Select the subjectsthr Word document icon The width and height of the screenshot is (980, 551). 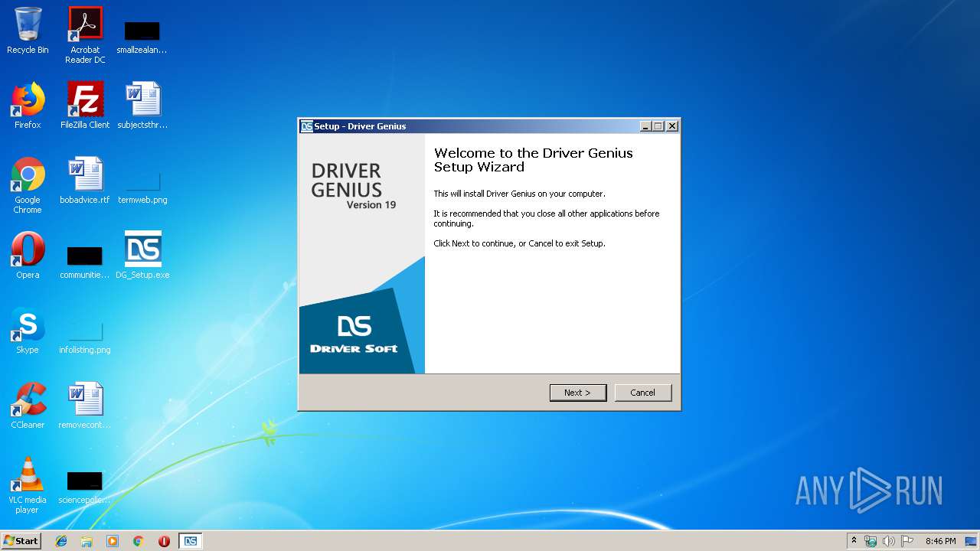pos(142,106)
